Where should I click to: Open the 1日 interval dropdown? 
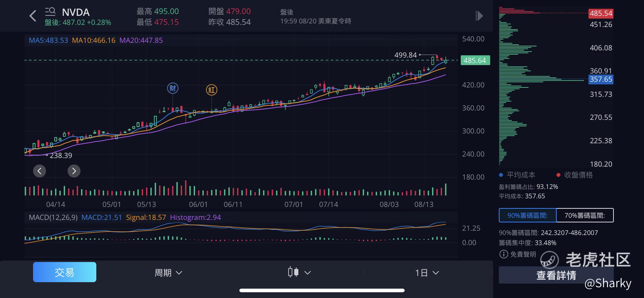tap(427, 273)
